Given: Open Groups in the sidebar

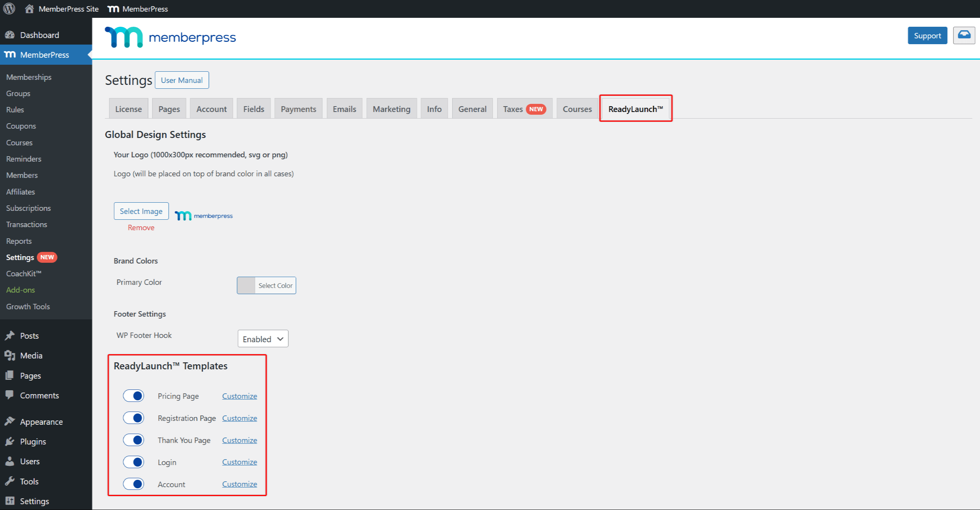Looking at the screenshot, I should (18, 93).
